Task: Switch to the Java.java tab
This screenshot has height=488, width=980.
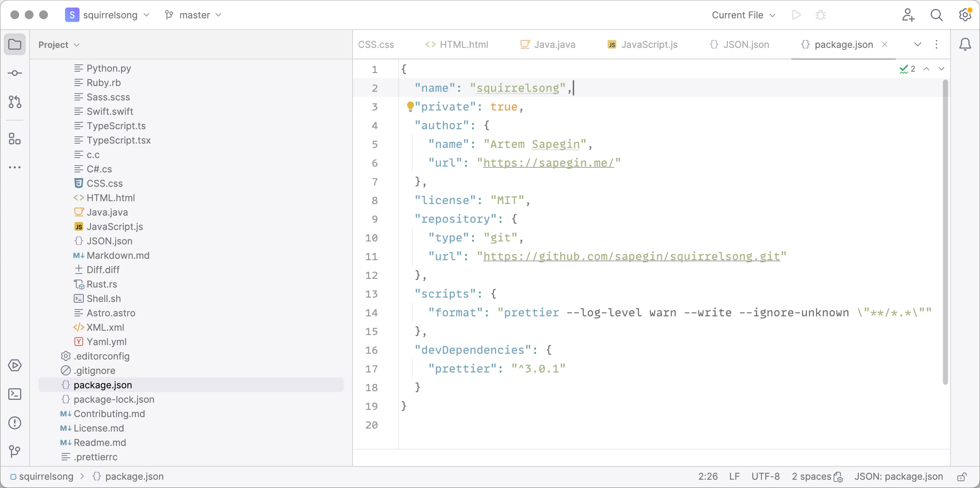Action: 554,44
